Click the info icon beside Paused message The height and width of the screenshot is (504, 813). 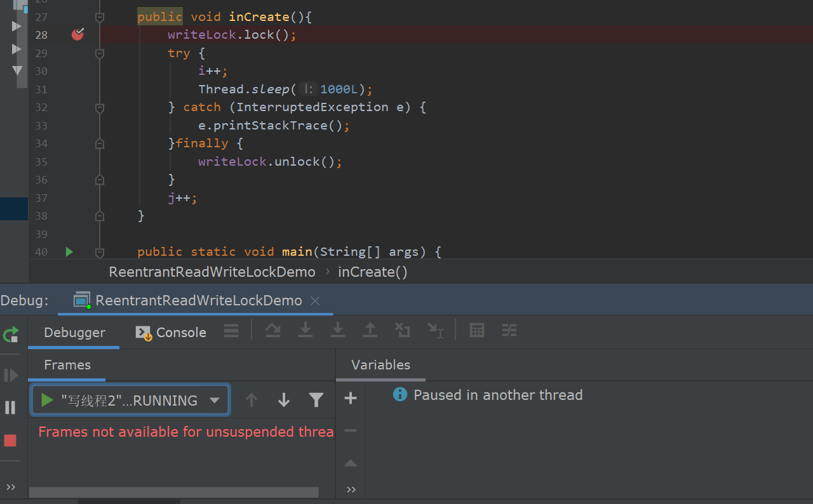pos(400,394)
